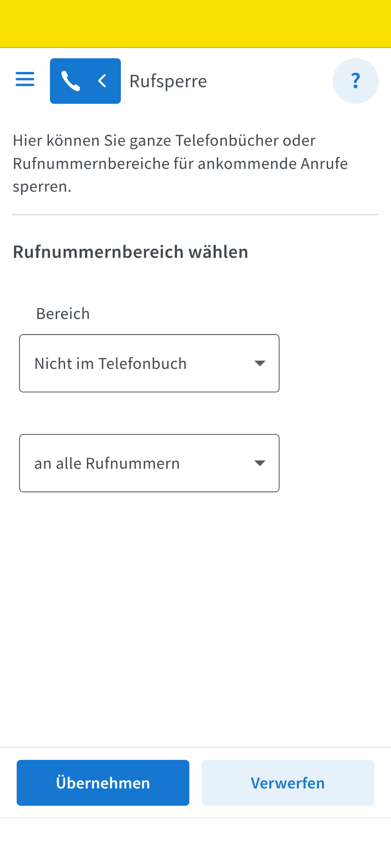Image resolution: width=391 pixels, height=868 pixels.
Task: Click the divider line below the description
Action: pyautogui.click(x=195, y=215)
